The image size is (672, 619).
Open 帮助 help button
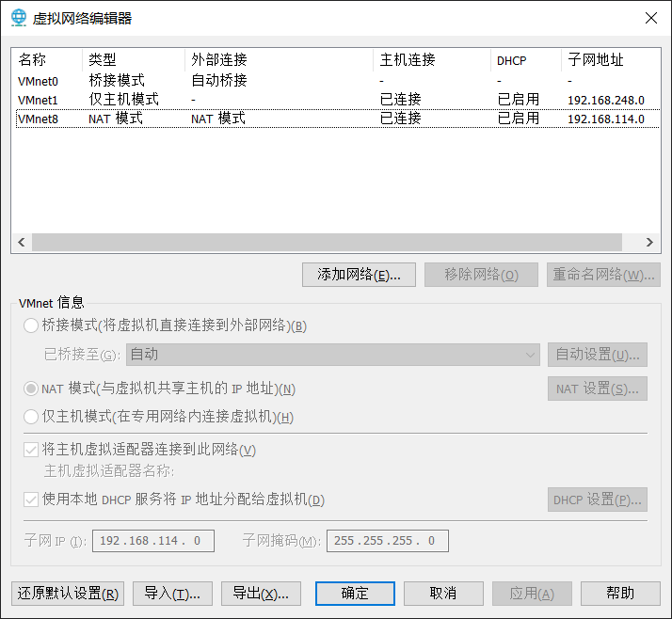point(620,594)
